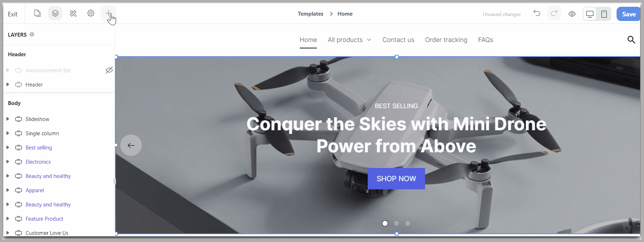This screenshot has height=242, width=644.
Task: Expand the Slideshow layer
Action: click(x=8, y=119)
